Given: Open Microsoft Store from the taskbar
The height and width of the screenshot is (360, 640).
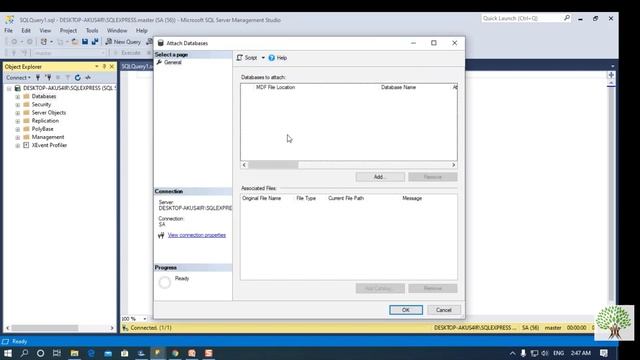Looking at the screenshot, I should pyautogui.click(x=124, y=353).
